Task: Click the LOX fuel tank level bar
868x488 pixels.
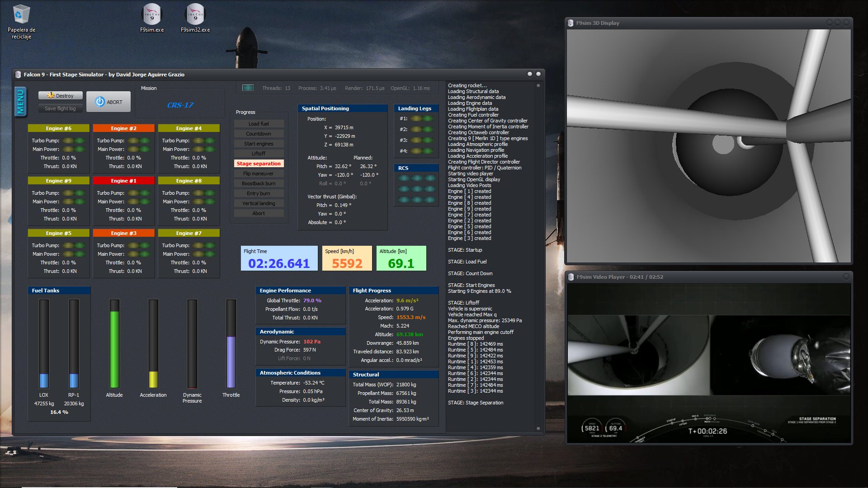Action: [44, 343]
